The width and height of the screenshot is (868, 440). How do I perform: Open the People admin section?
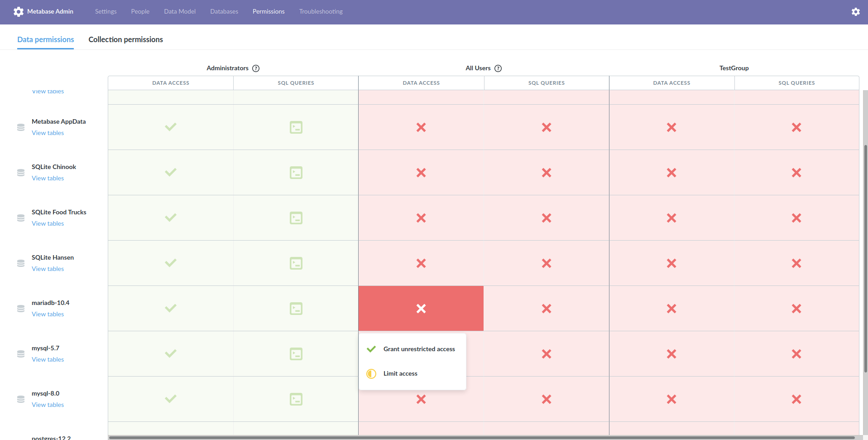(140, 11)
